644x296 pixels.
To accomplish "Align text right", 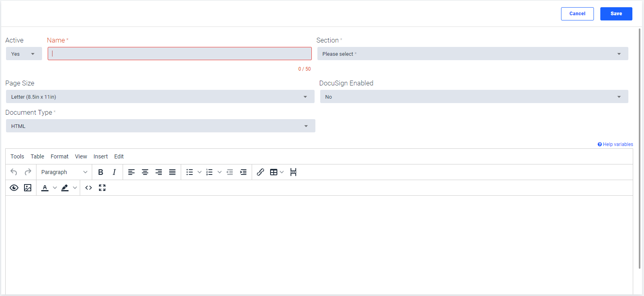I will (159, 172).
